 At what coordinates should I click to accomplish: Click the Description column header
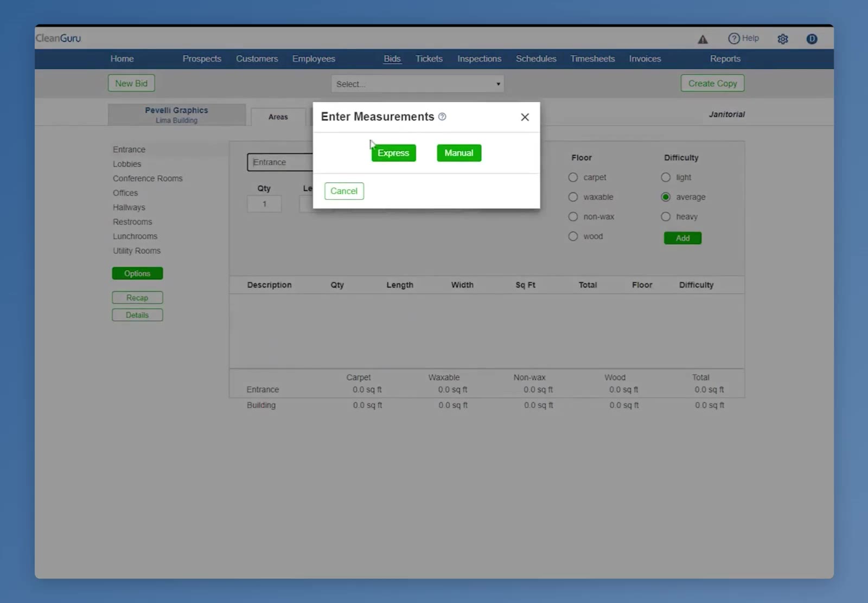coord(269,285)
